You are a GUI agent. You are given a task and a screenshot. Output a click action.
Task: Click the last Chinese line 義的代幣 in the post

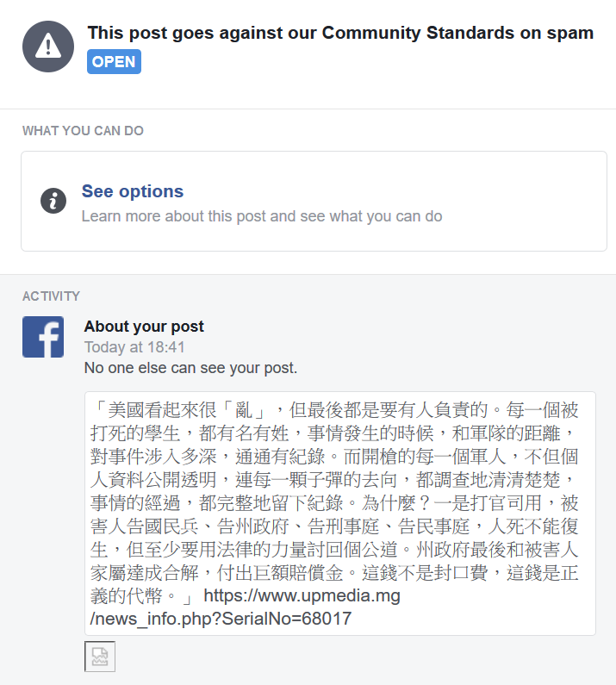pyautogui.click(x=140, y=596)
